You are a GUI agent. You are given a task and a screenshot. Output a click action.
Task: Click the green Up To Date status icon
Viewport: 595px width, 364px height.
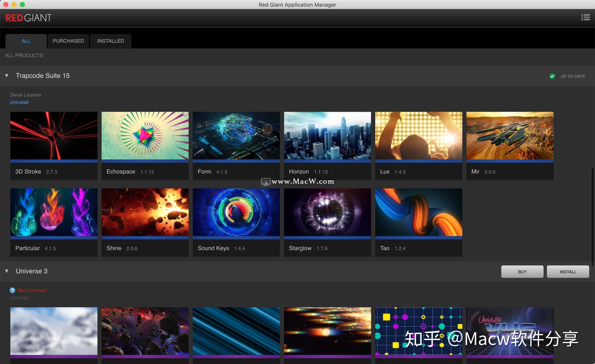coord(552,76)
